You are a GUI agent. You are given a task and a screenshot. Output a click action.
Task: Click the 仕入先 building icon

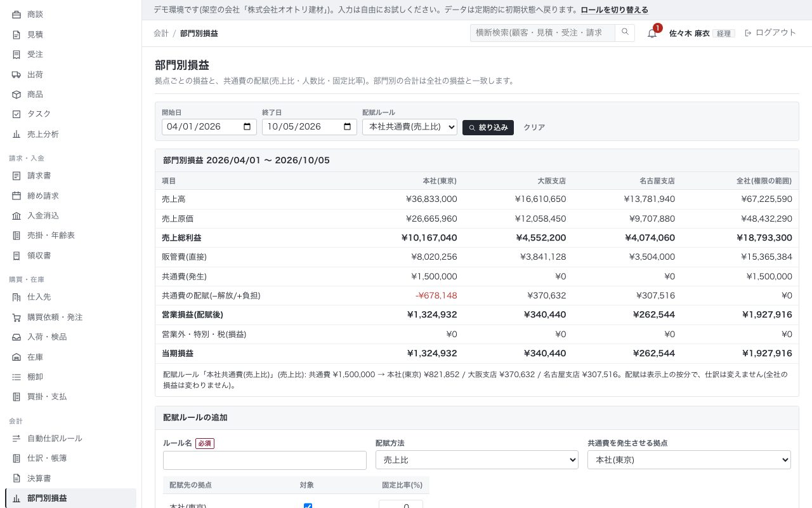(x=16, y=297)
